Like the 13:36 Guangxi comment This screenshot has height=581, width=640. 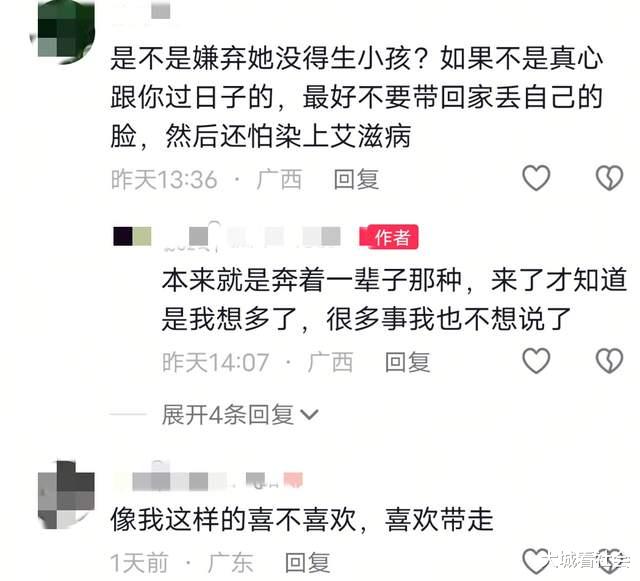pos(536,178)
